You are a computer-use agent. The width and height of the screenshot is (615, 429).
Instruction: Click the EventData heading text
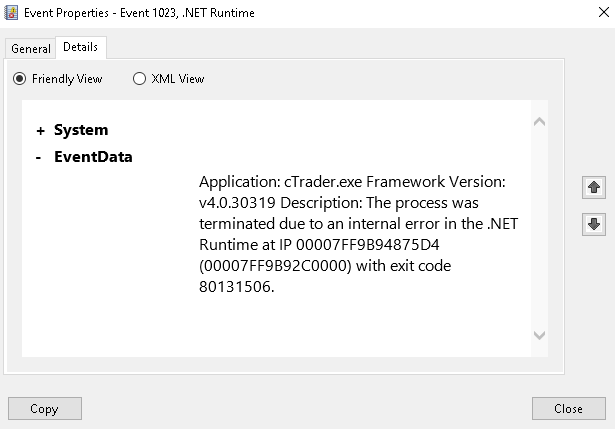point(93,157)
